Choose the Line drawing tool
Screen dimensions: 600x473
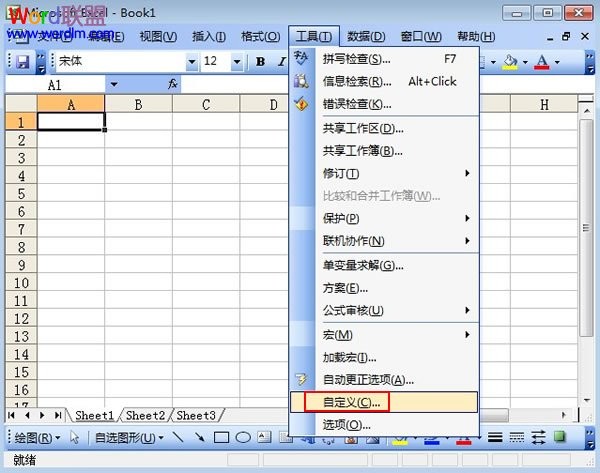coord(178,437)
